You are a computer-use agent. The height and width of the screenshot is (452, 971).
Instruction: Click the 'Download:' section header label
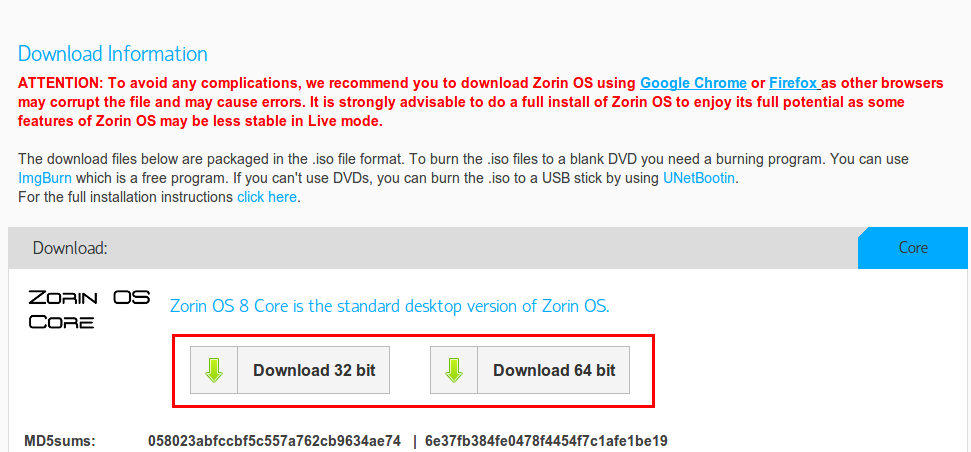[x=71, y=248]
